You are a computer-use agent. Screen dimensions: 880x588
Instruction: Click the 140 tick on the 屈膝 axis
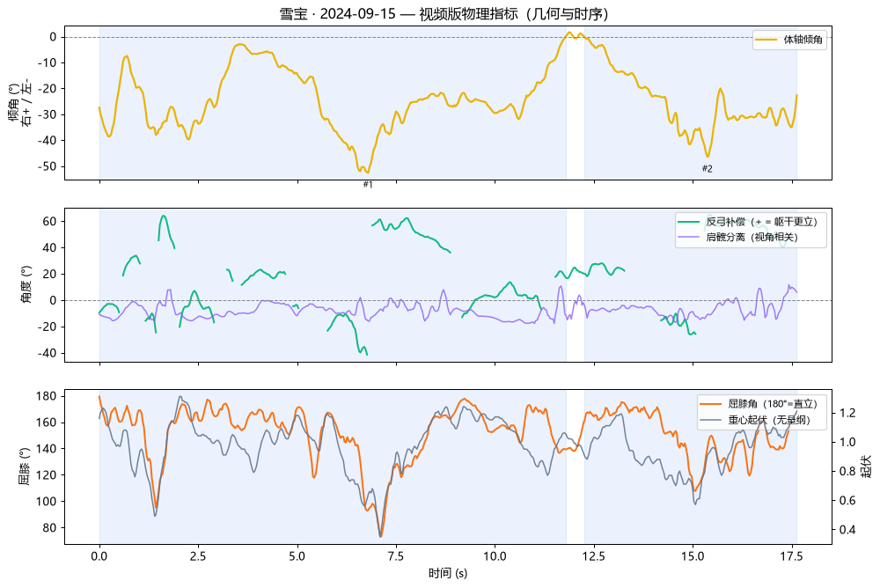click(47, 449)
